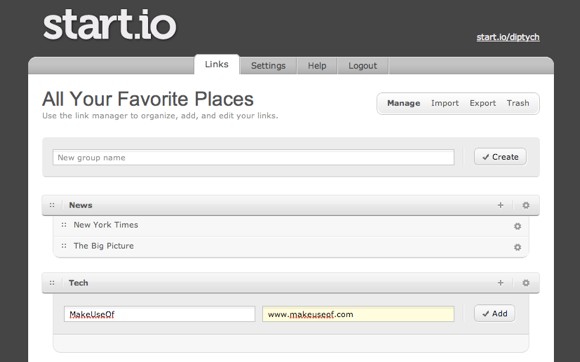
Task: Click the plus icon on Tech group
Action: click(500, 283)
